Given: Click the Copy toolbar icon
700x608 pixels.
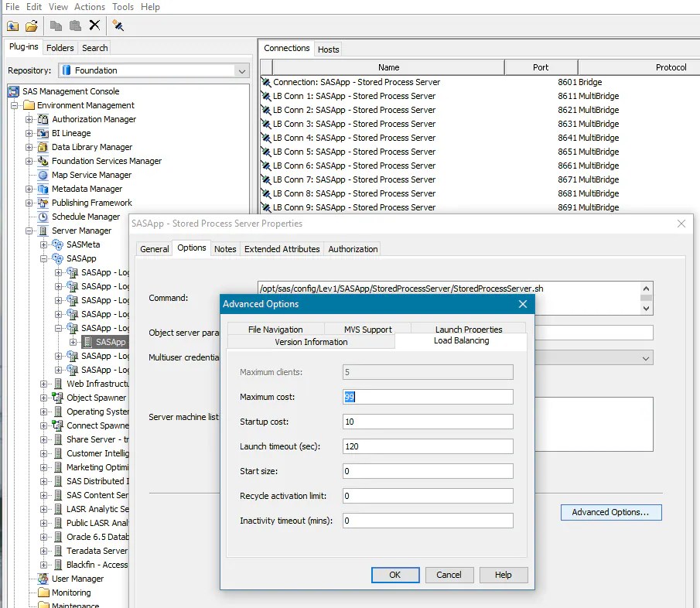Looking at the screenshot, I should (56, 26).
